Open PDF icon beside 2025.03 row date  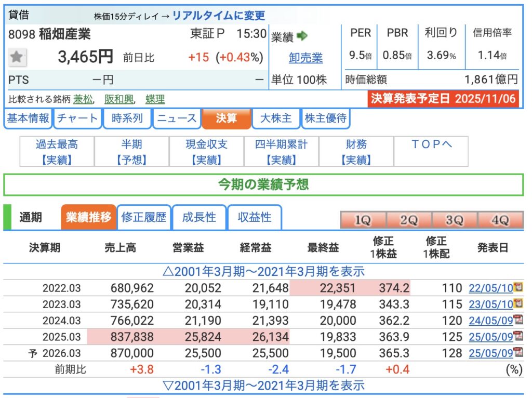(x=517, y=337)
